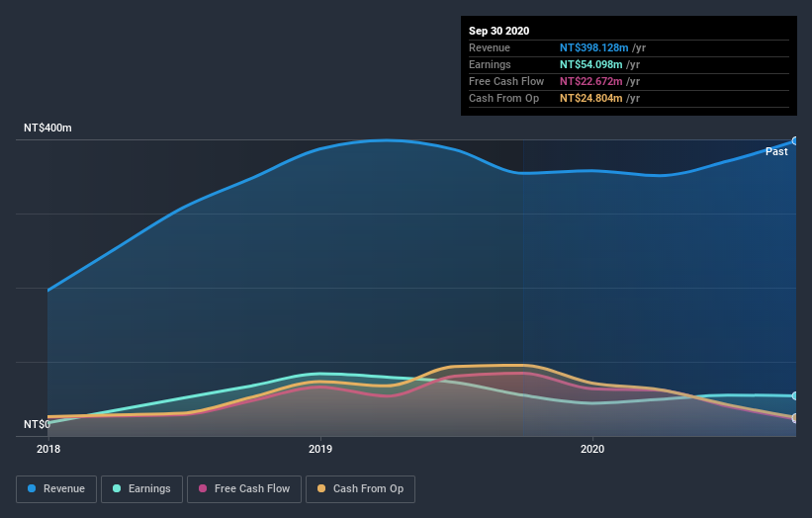Screen dimensions: 812x518
Task: Click the Cash From Op label in the tooltip
Action: click(x=503, y=98)
